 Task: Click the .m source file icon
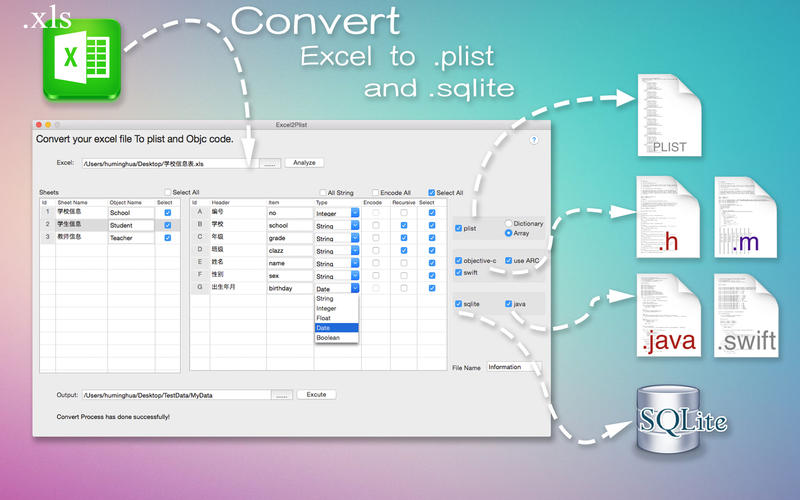click(745, 217)
